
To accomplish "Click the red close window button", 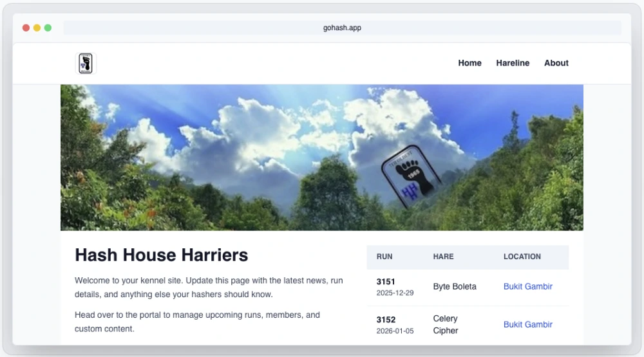I will coord(26,28).
